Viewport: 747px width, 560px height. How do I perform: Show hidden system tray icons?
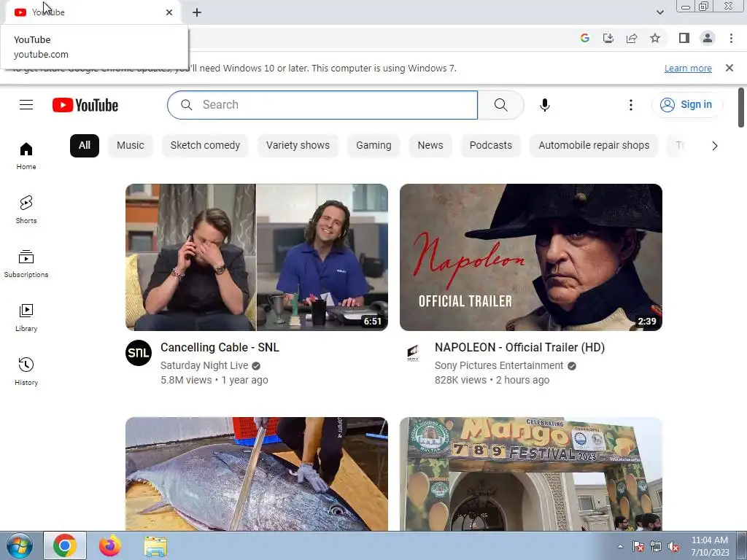tap(620, 546)
